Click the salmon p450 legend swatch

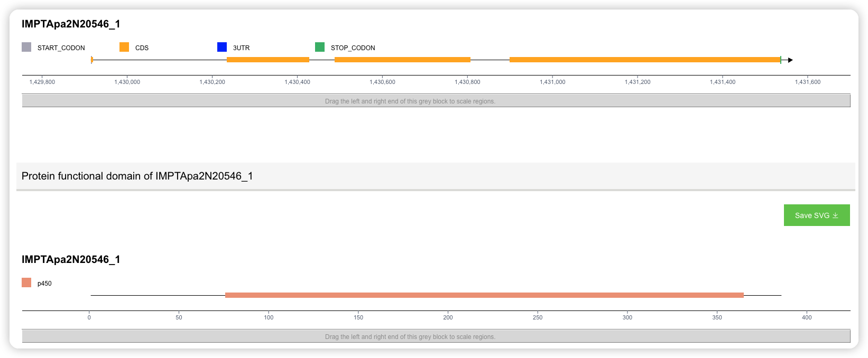tap(26, 282)
